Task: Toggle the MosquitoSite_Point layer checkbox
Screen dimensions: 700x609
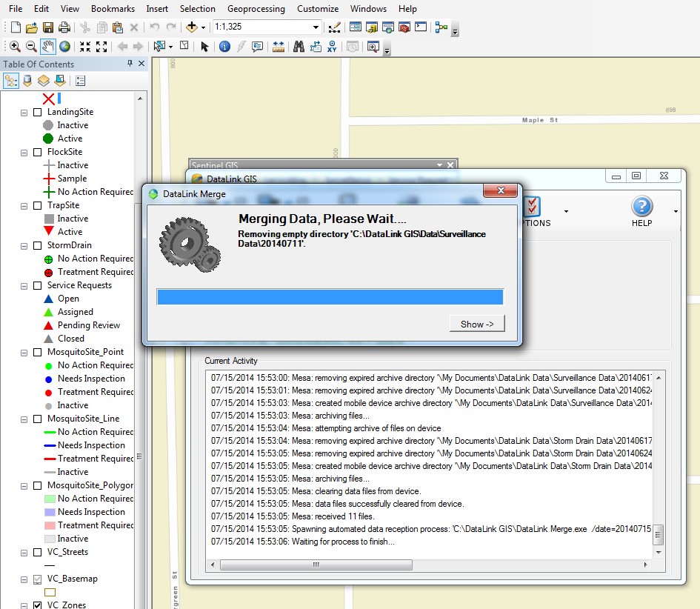Action: click(x=38, y=352)
